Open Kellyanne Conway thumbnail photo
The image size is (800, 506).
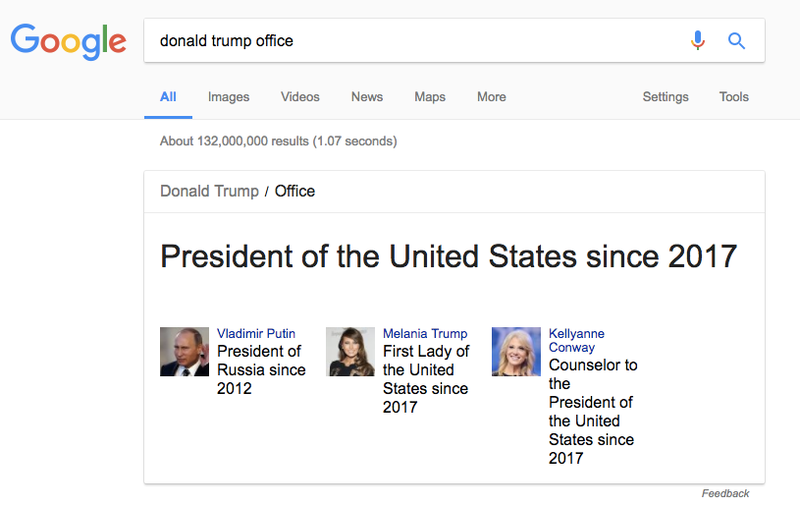click(x=516, y=351)
